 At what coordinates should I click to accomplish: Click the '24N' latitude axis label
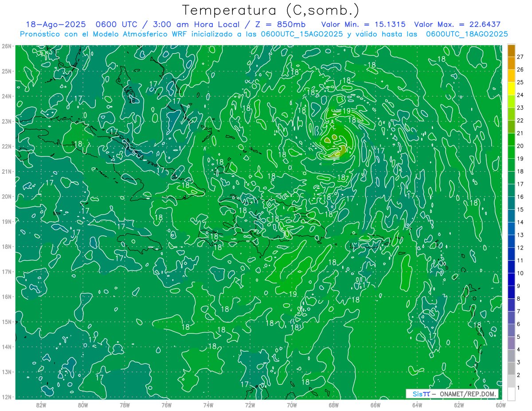click(x=7, y=96)
